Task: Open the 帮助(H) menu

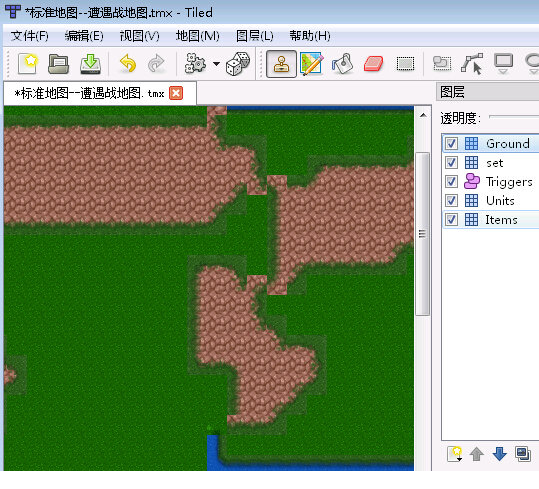Action: pyautogui.click(x=310, y=36)
